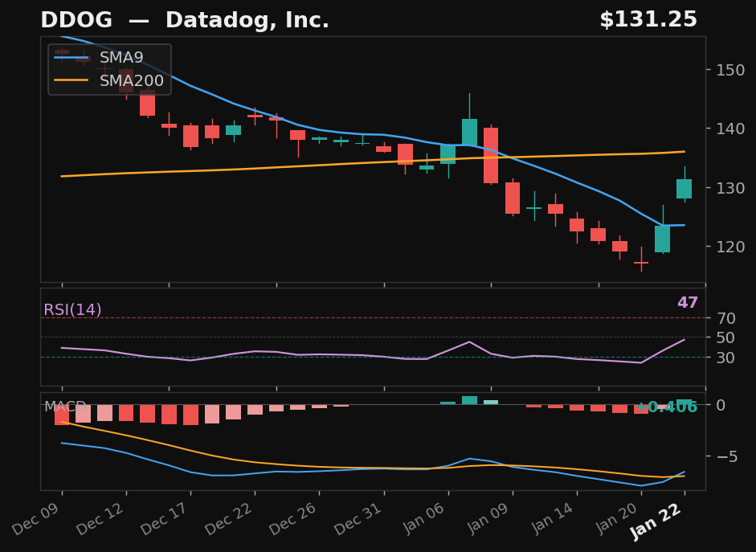Image resolution: width=756 pixels, height=552 pixels.
Task: Click the Dec 09 MACD histogram bar
Action: [x=62, y=415]
